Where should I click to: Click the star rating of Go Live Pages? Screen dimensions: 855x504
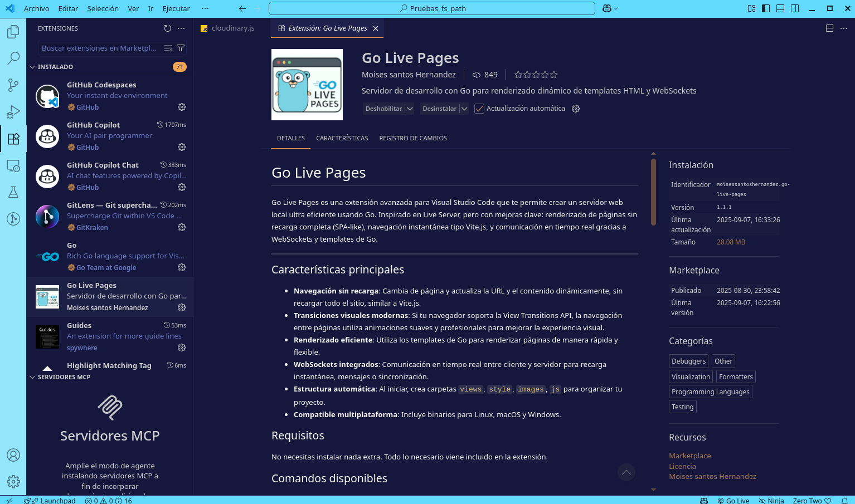coord(536,75)
